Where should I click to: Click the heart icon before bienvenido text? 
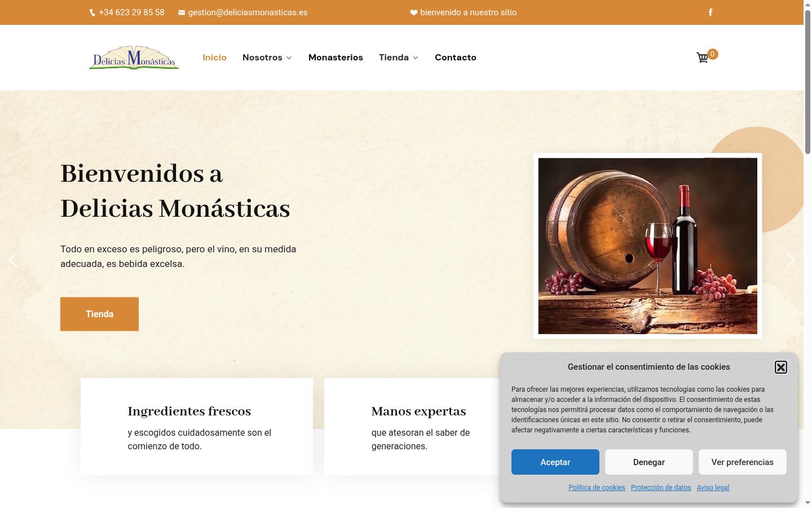413,12
